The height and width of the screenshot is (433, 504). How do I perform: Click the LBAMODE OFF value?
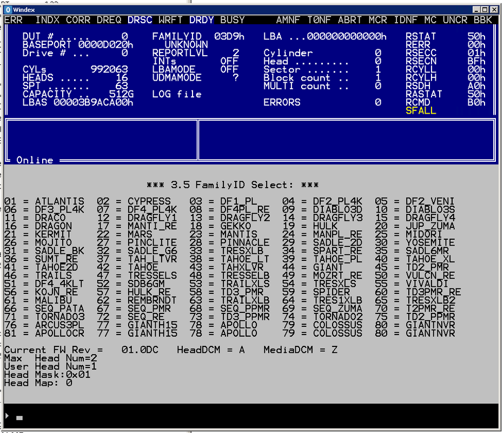tap(229, 69)
